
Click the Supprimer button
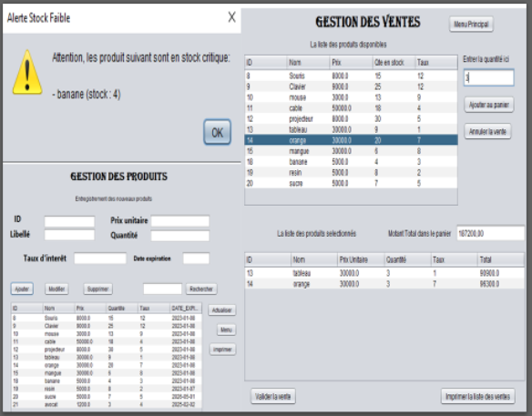point(97,289)
